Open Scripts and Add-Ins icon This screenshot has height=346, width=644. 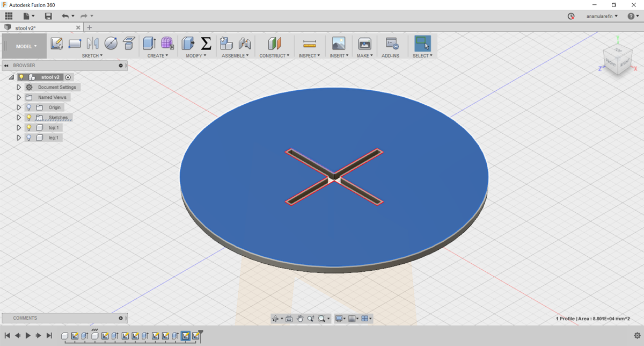click(392, 44)
